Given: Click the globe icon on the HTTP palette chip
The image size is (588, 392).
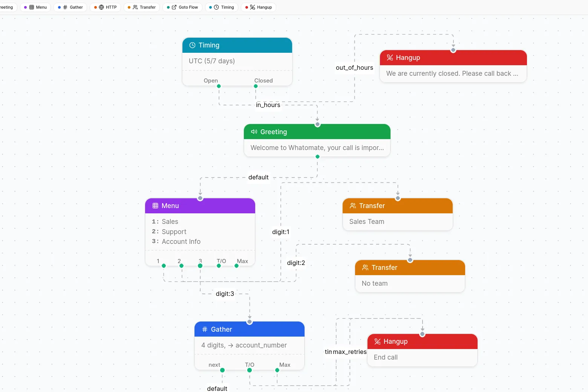Looking at the screenshot, I should (x=101, y=7).
